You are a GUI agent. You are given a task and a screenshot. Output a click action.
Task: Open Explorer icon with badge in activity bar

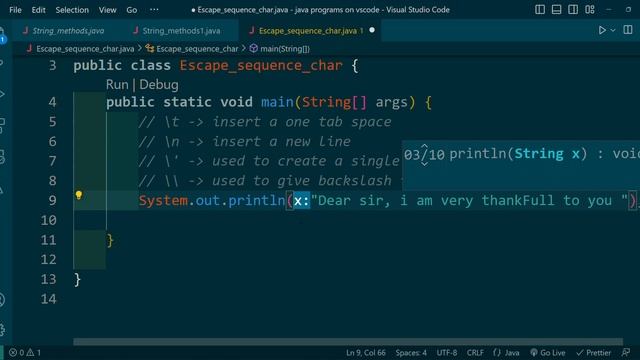coord(2,36)
